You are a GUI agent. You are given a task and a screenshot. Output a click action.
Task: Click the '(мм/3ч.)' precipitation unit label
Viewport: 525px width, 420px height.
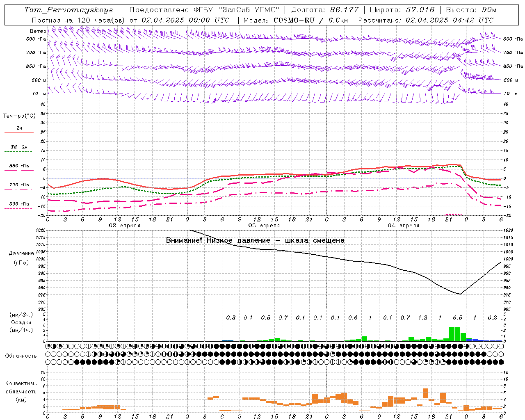pos(21,315)
